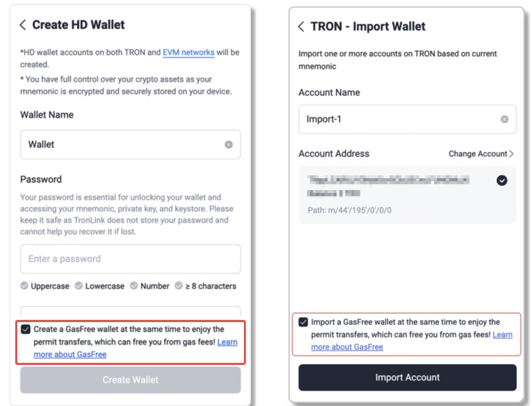The width and height of the screenshot is (532, 406).
Task: Click the 8 characters requirement indicator icon
Action: [x=178, y=286]
